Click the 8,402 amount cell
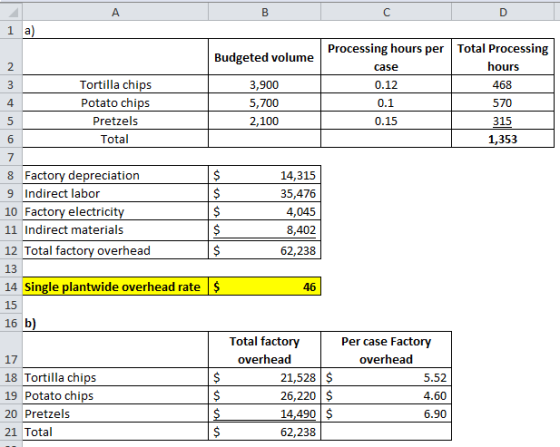Screen dimensions: 560x447 point(265,230)
